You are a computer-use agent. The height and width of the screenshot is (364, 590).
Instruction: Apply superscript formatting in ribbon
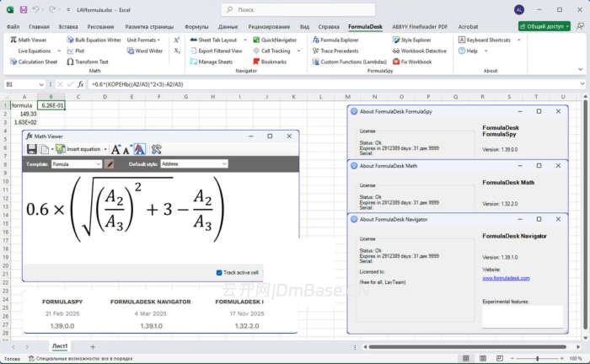point(177,40)
